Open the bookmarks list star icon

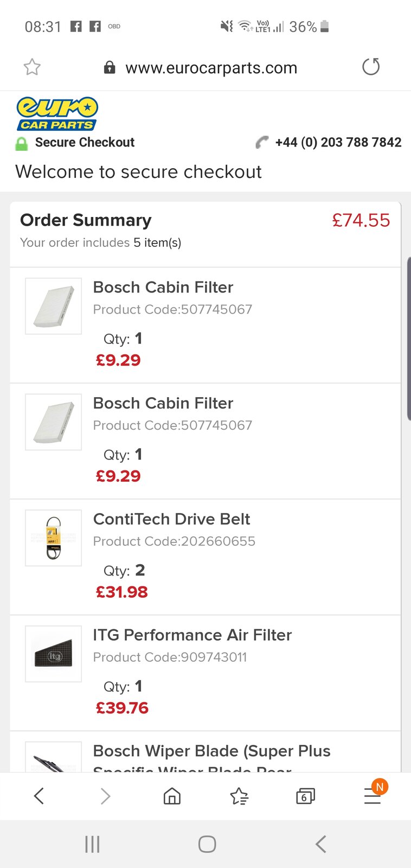(x=239, y=796)
